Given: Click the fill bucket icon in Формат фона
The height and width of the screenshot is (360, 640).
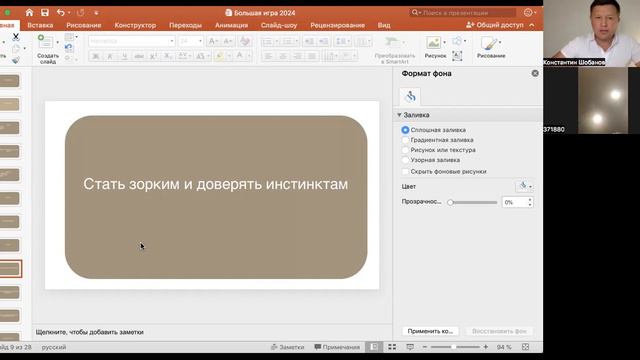Looking at the screenshot, I should [410, 97].
